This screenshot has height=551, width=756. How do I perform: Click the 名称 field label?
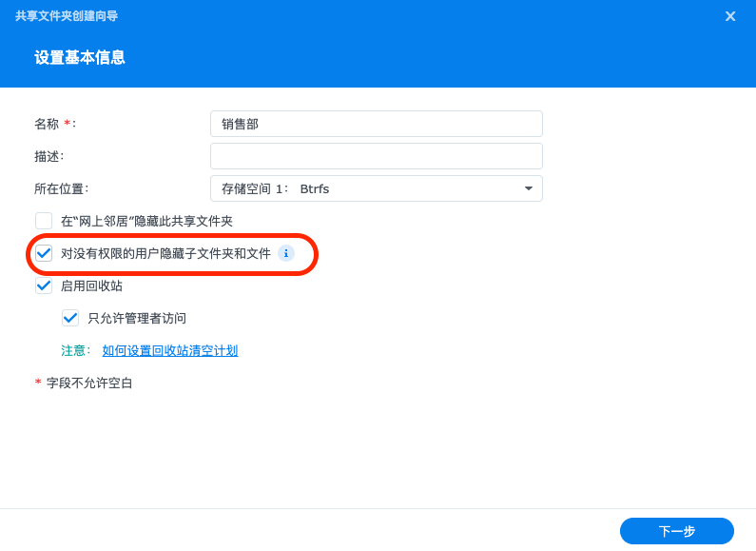tap(47, 124)
